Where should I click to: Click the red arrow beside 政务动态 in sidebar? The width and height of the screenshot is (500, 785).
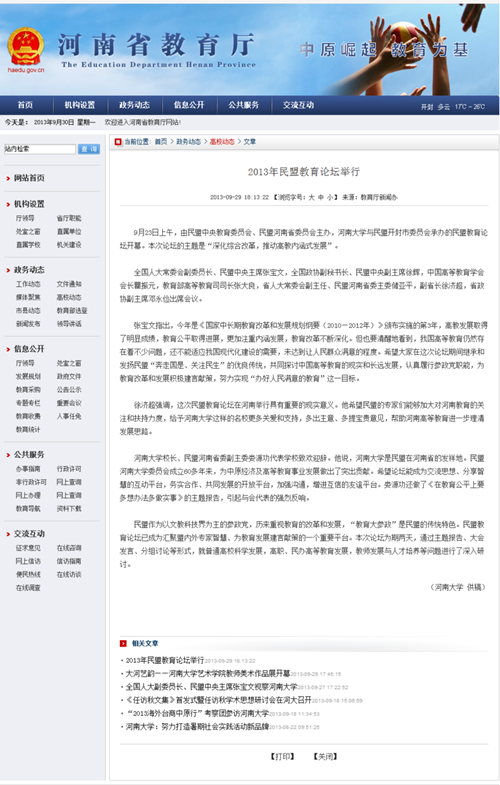[8, 270]
